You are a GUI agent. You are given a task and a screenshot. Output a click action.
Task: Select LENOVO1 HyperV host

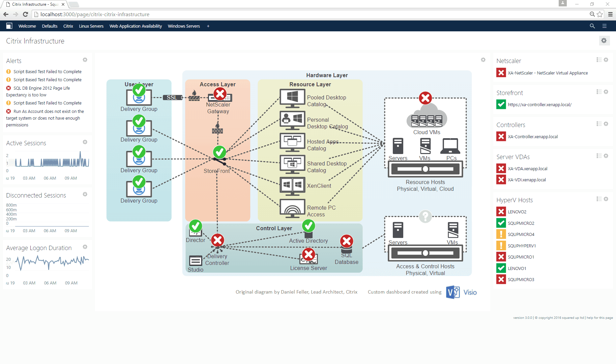tap(511, 268)
